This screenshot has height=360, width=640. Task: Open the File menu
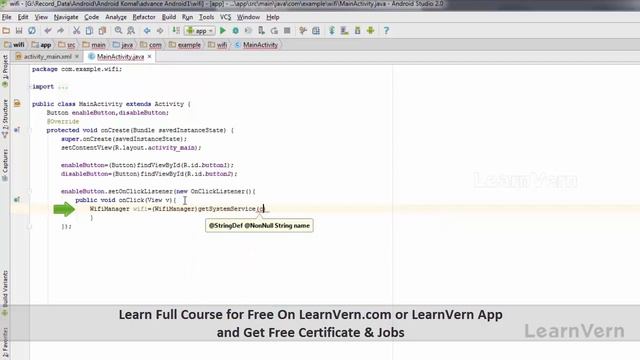pos(7,17)
